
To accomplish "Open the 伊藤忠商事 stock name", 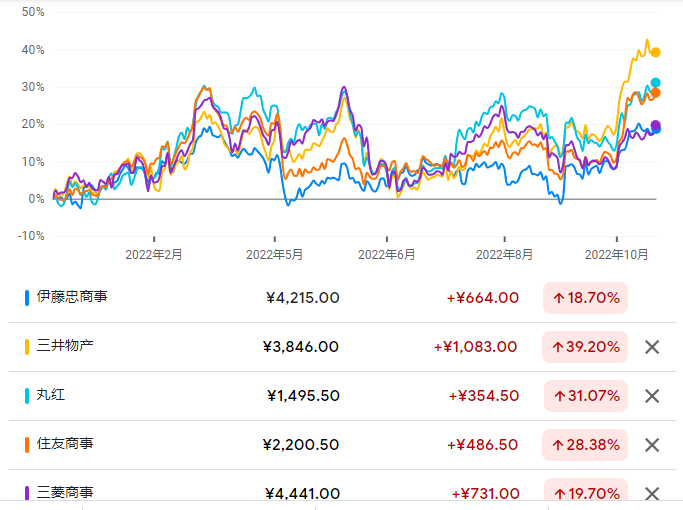I will pyautogui.click(x=71, y=297).
